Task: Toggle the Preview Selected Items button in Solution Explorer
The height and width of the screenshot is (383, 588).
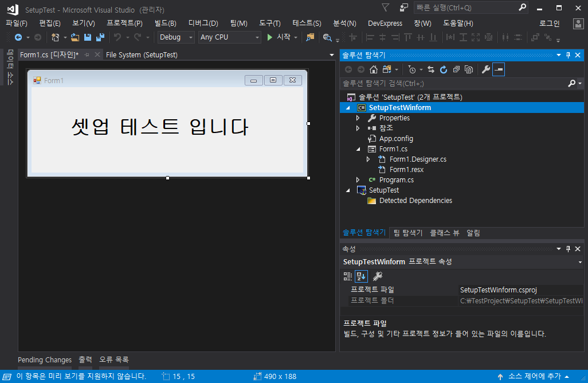Action: click(x=499, y=69)
